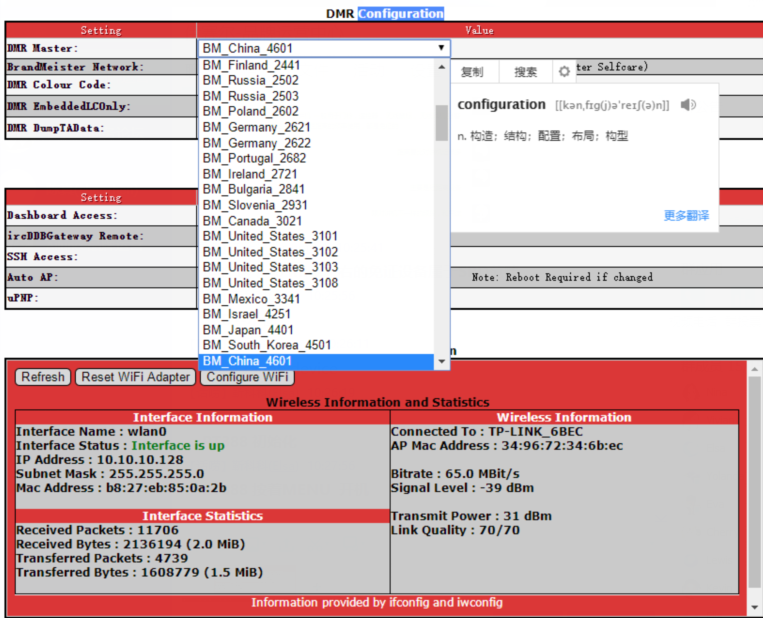Image resolution: width=763 pixels, height=618 pixels.
Task: Select the highlighted BM_China_4601 entry
Action: (247, 361)
